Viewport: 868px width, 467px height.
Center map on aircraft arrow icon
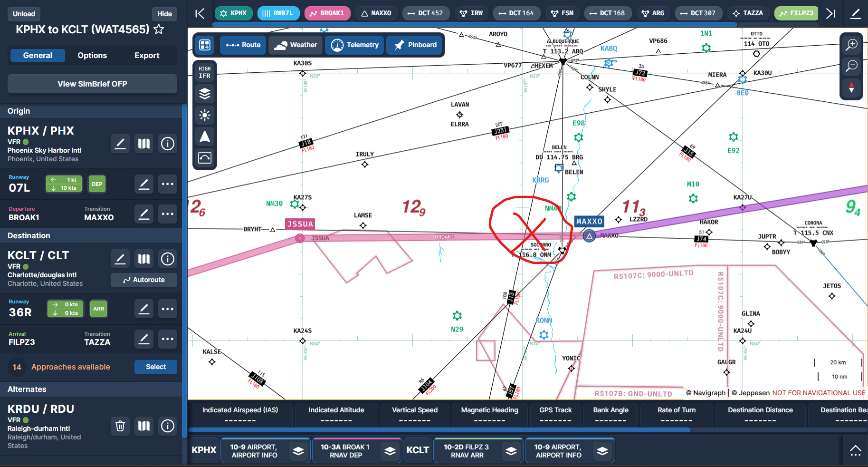point(205,136)
